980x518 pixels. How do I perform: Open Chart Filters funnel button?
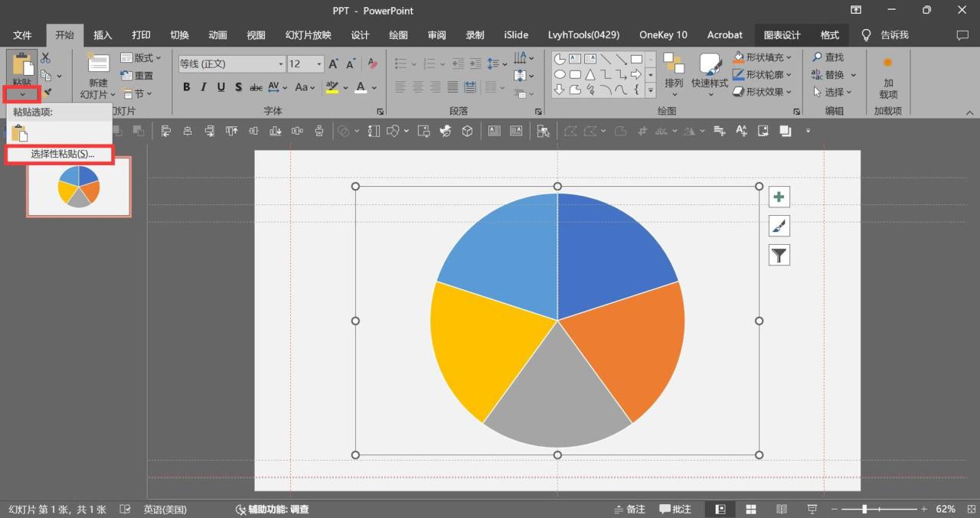[779, 256]
